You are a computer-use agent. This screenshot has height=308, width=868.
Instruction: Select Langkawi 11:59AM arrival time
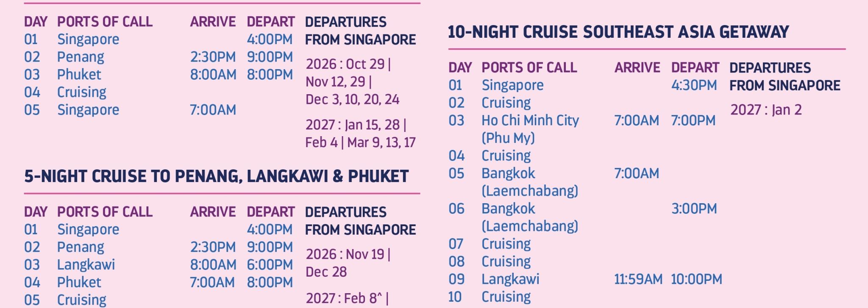tap(638, 279)
